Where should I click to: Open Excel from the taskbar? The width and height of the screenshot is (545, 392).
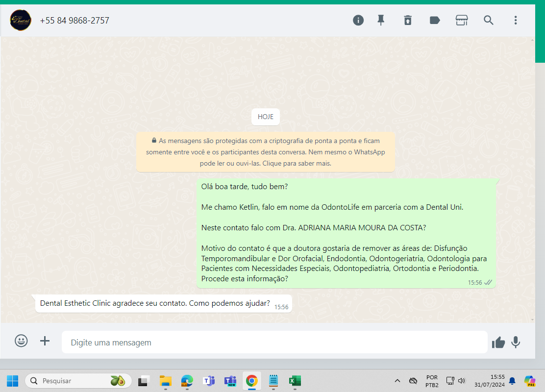click(x=295, y=381)
